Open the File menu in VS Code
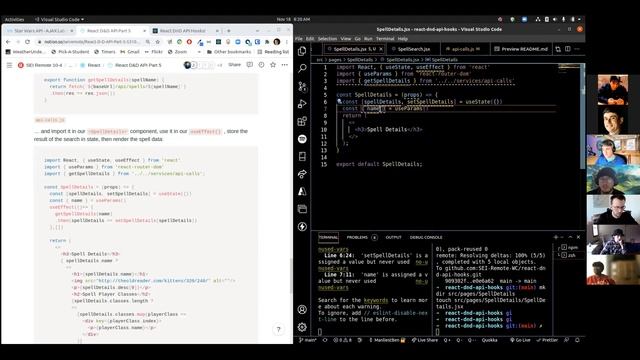640x360 pixels. (x=299, y=39)
